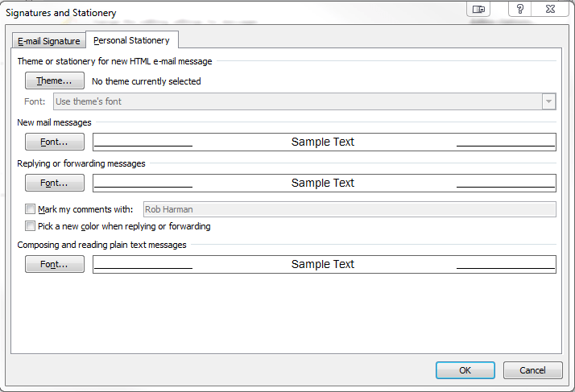Expand the theme Font dropdown arrow
The width and height of the screenshot is (575, 392).
coord(548,101)
